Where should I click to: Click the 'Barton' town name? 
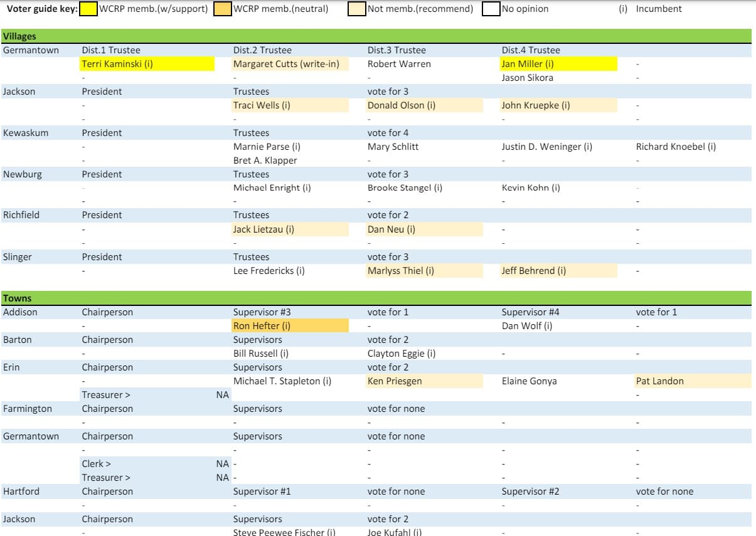[18, 340]
